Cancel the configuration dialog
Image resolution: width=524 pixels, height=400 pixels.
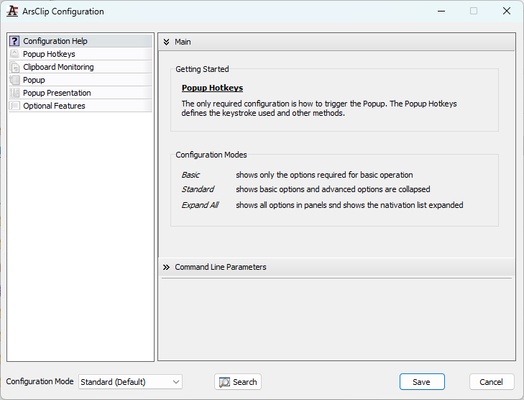point(491,382)
